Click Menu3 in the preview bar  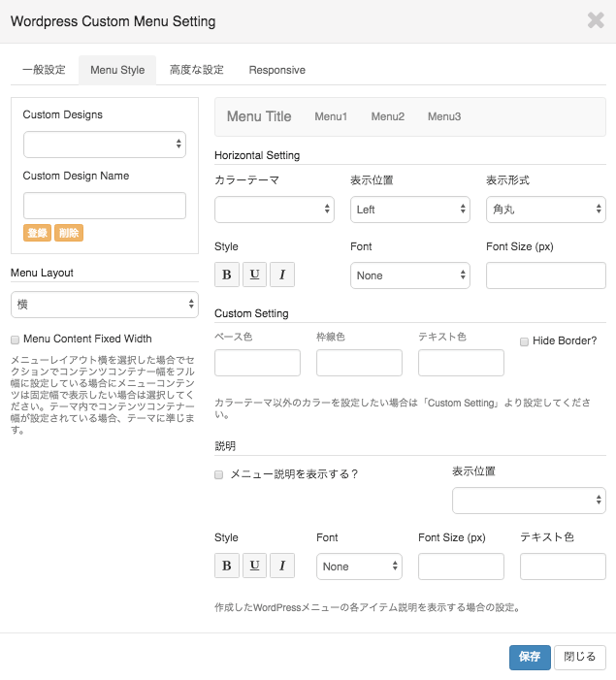[444, 116]
